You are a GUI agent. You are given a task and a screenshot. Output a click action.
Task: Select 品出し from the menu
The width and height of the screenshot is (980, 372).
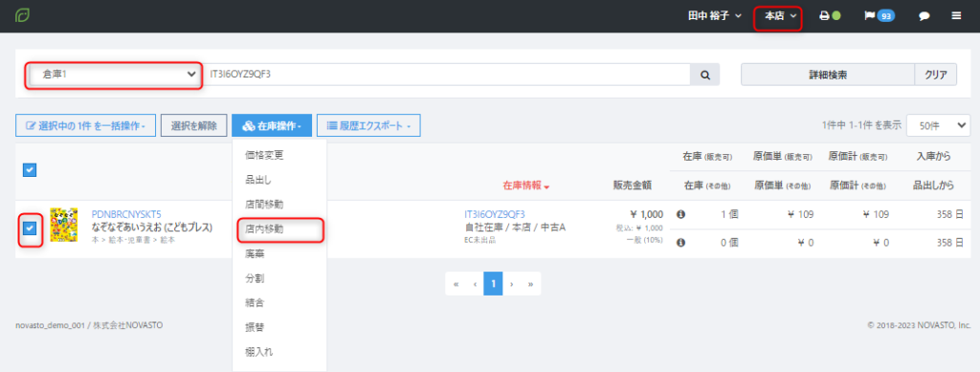(x=258, y=180)
